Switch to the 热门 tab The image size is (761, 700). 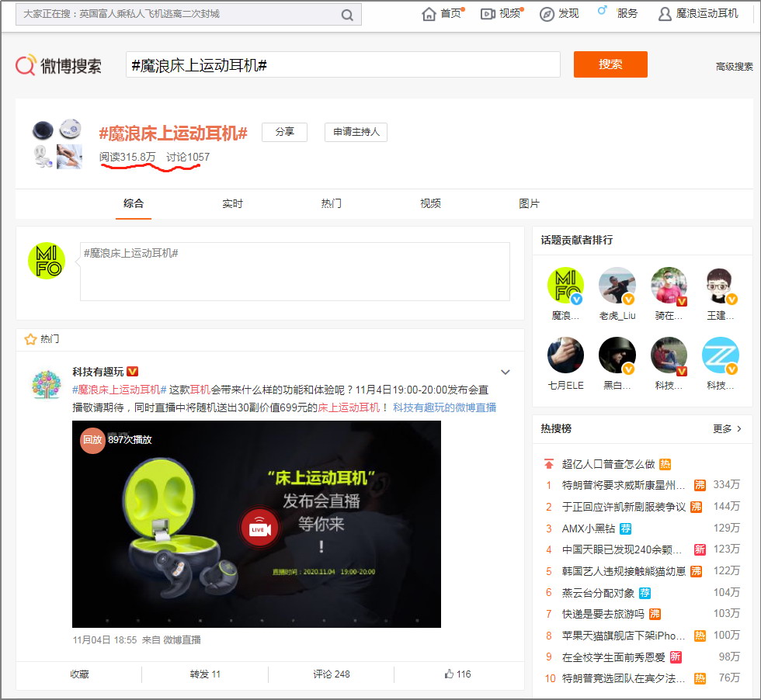(x=332, y=204)
